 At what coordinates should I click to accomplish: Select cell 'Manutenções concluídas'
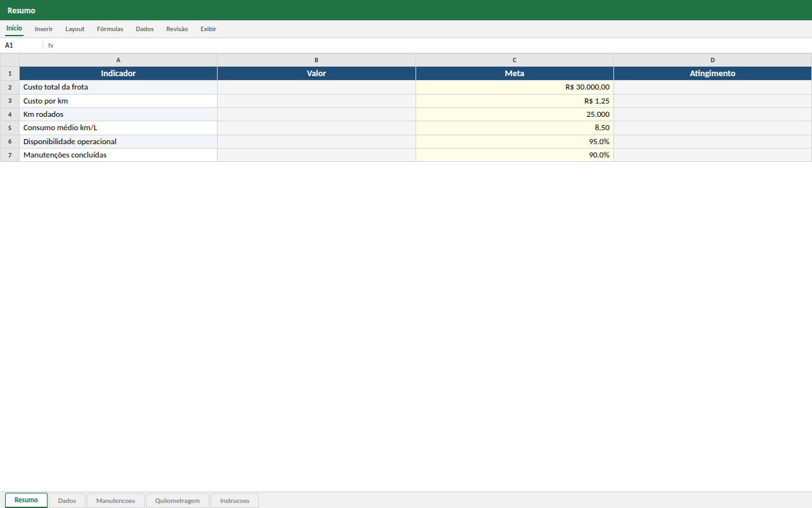coord(118,155)
